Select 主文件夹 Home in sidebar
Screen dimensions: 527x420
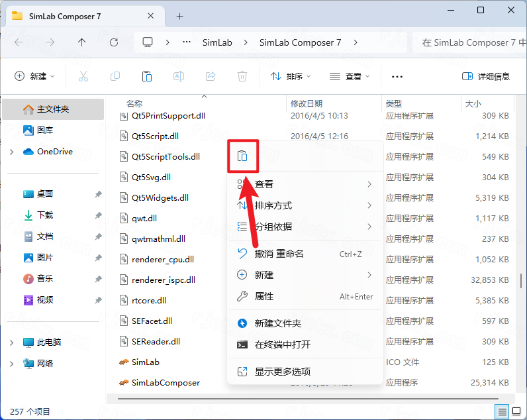click(x=53, y=109)
